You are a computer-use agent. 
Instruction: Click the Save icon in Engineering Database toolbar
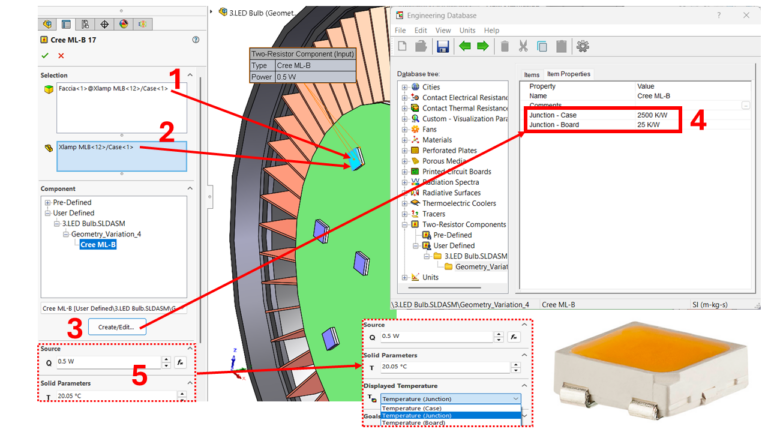443,47
